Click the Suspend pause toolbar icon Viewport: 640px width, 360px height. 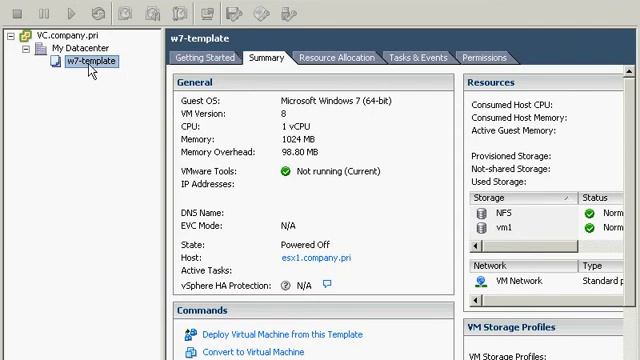[x=44, y=14]
